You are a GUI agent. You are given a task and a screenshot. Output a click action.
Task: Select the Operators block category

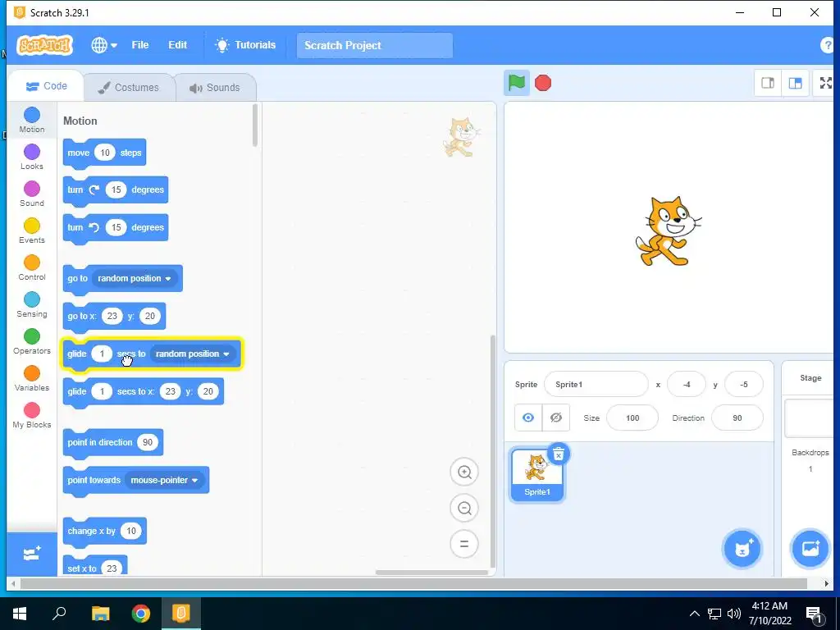[x=32, y=342]
